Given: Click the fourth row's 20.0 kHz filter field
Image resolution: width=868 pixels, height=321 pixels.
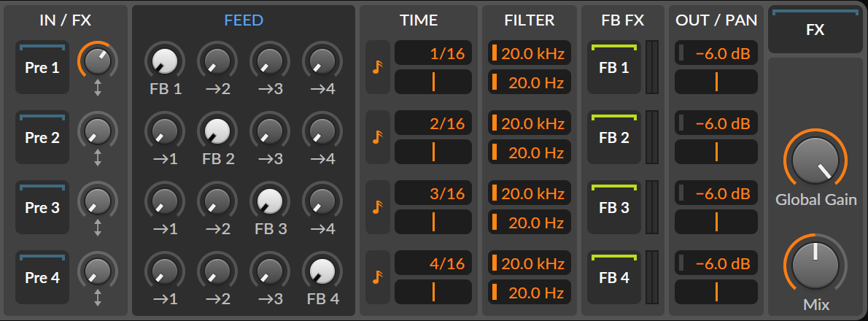Looking at the screenshot, I should pos(530,263).
